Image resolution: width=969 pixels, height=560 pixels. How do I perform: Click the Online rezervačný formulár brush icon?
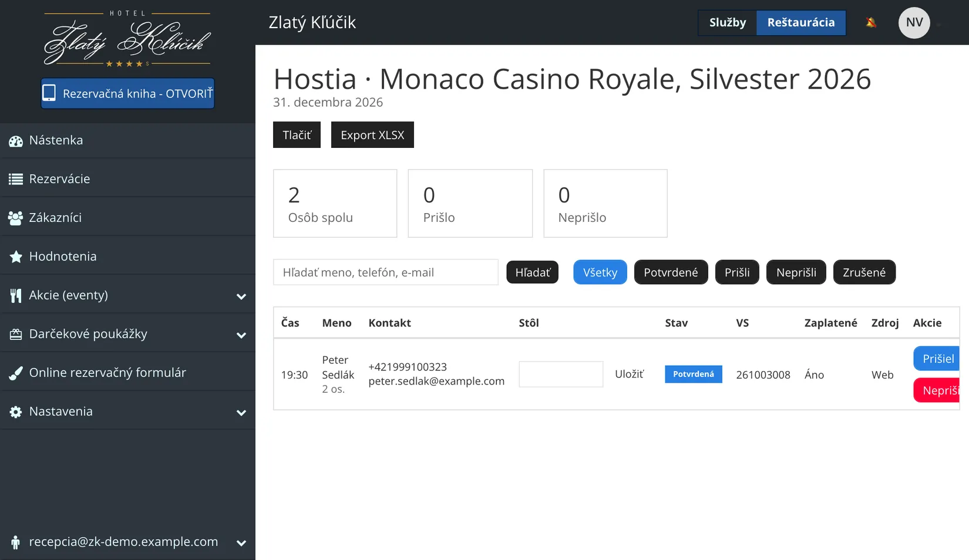[x=16, y=373]
